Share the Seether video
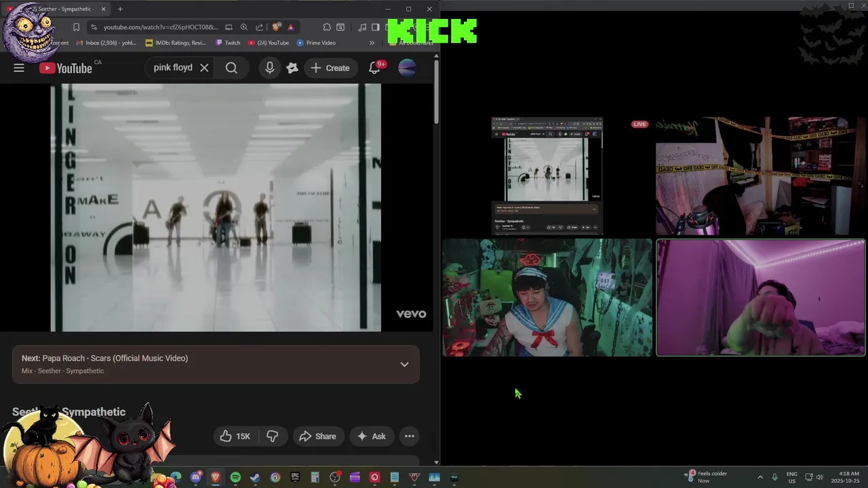The width and height of the screenshot is (868, 488). pos(317,436)
